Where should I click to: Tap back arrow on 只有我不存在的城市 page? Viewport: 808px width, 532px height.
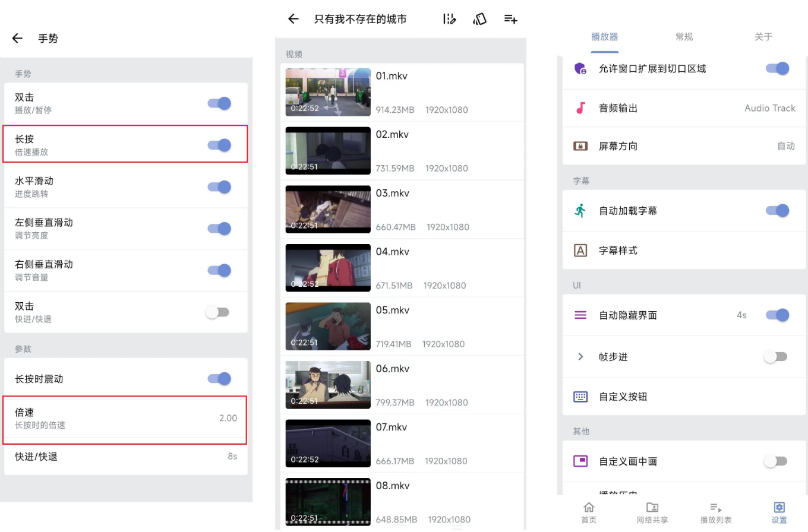point(293,18)
